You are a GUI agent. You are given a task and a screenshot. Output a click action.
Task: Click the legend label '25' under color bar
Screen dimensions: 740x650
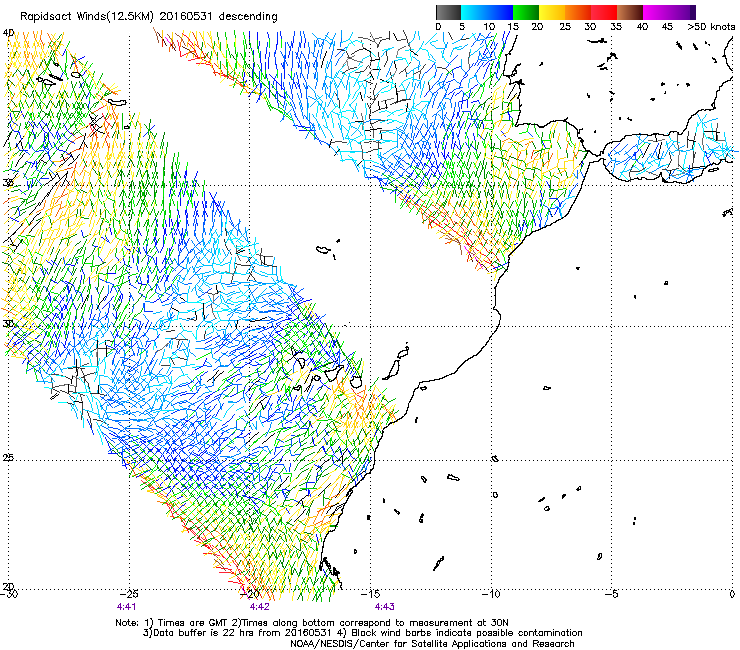565,27
